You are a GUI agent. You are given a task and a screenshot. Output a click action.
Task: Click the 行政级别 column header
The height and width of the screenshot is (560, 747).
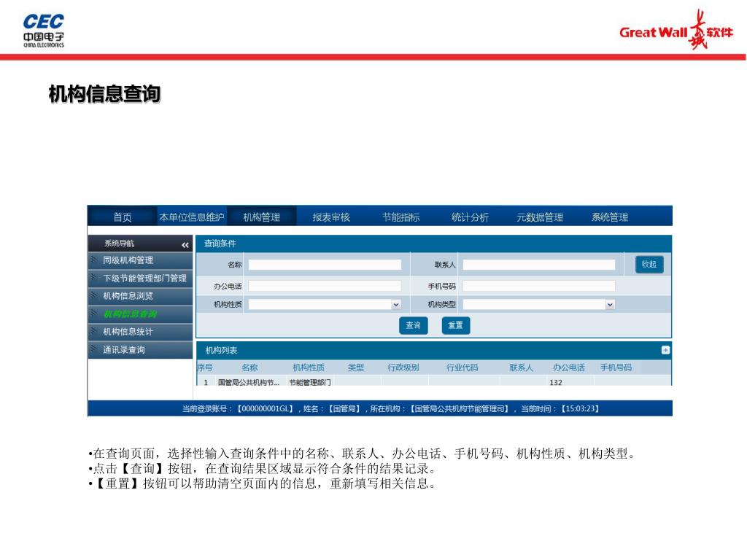click(403, 367)
